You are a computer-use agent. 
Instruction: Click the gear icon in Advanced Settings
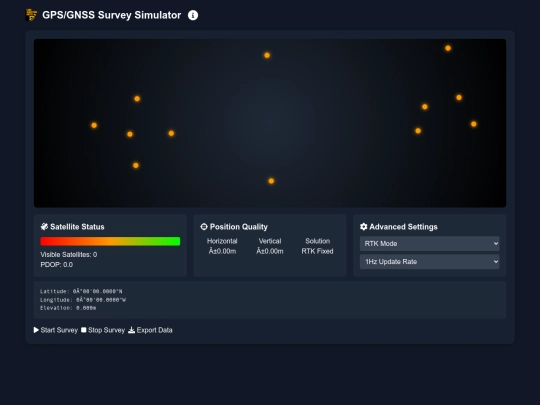[364, 227]
